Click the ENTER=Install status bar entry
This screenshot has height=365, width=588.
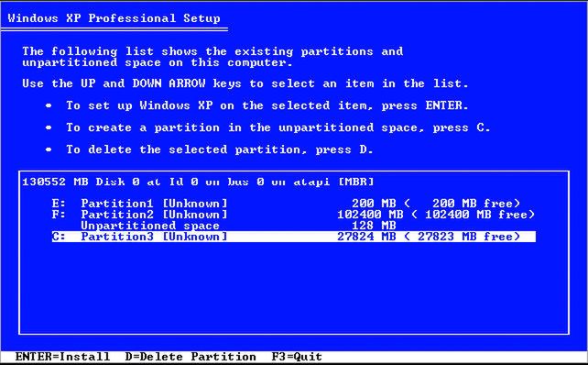(62, 357)
